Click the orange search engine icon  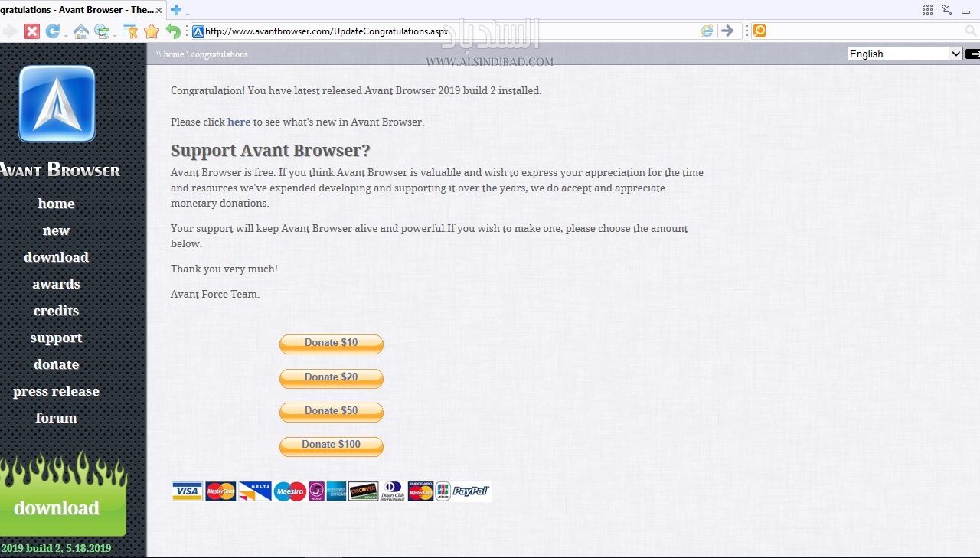[759, 31]
